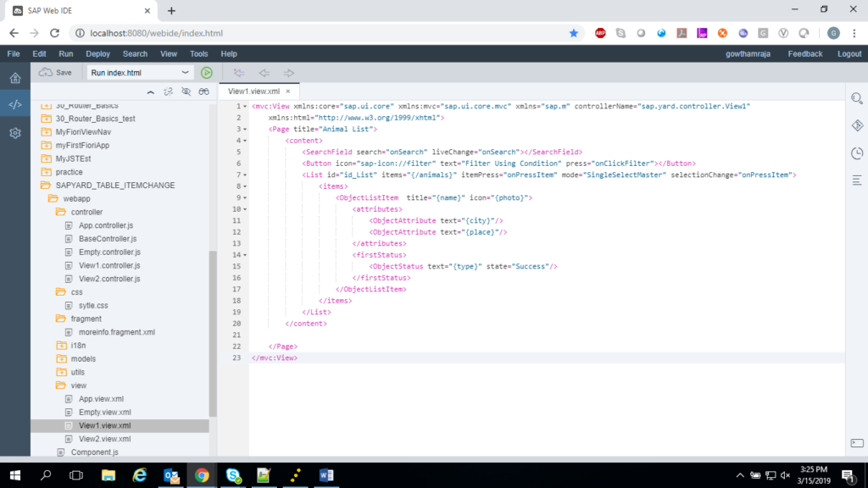Fold the Page tag on line 3
Screen dimensions: 868x488
pyautogui.click(x=245, y=129)
